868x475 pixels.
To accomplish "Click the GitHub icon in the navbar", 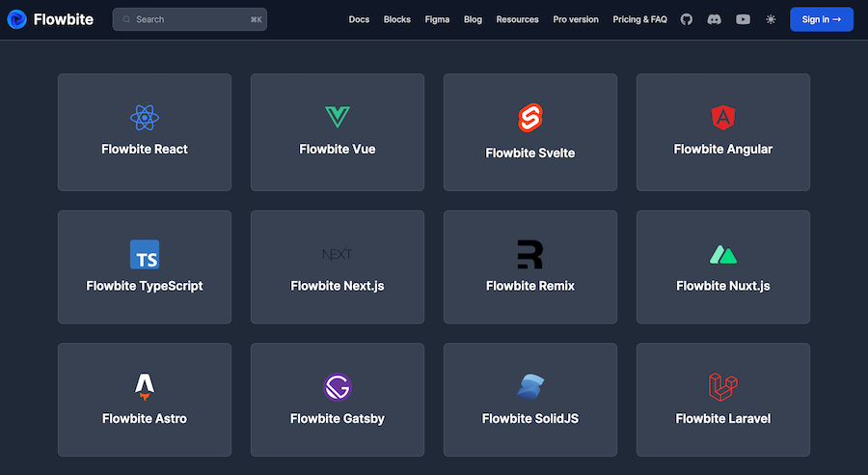I will point(687,19).
